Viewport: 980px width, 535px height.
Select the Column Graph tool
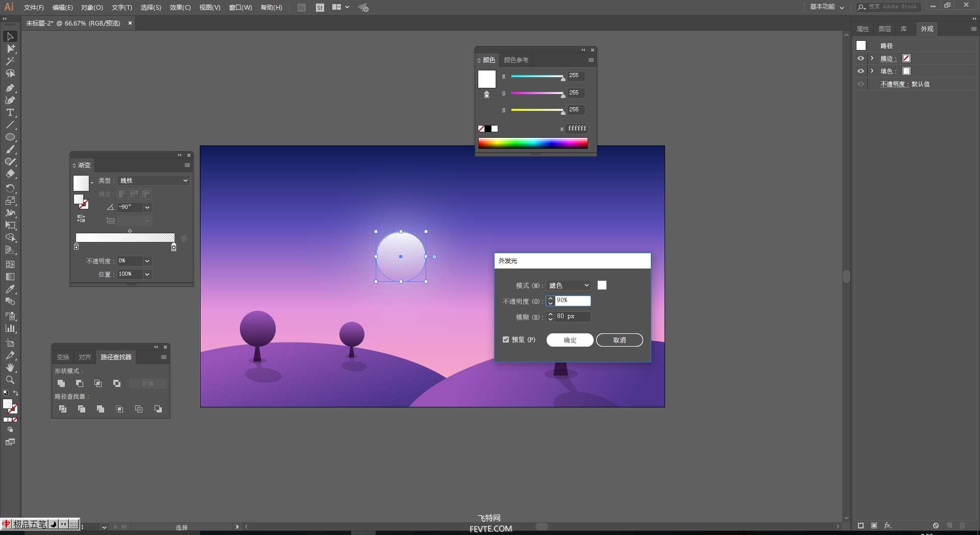[10, 328]
